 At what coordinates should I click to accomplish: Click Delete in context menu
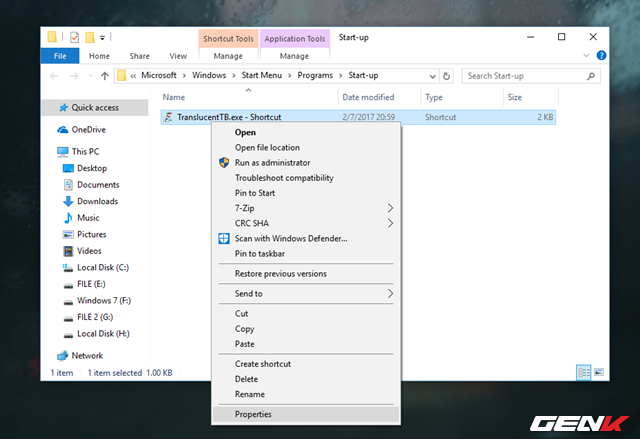(x=246, y=379)
